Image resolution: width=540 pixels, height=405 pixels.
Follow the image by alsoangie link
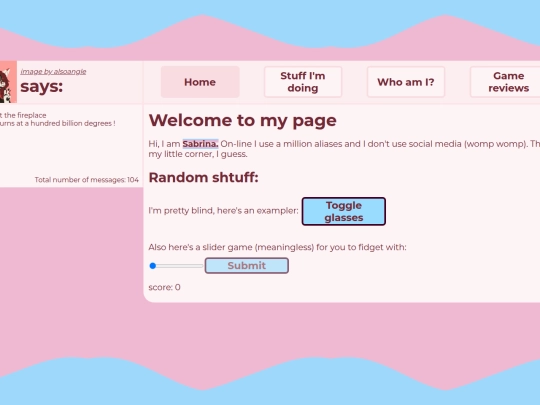pos(53,72)
